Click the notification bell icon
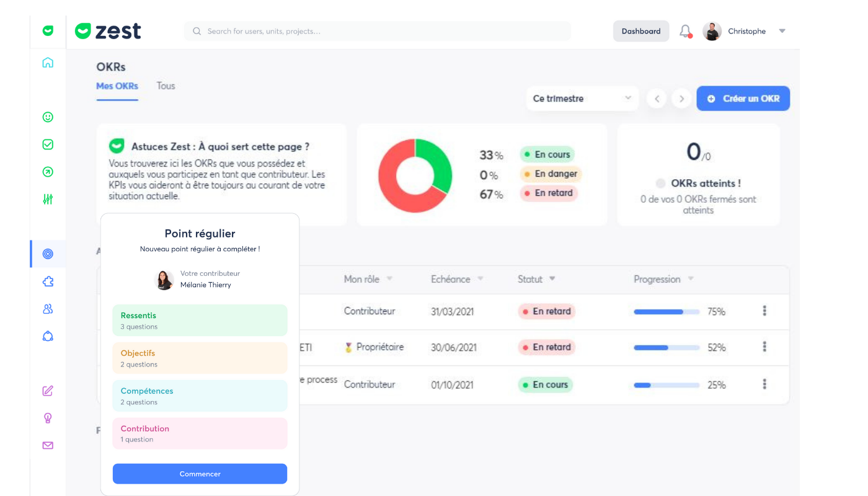868x496 pixels. 685,31
